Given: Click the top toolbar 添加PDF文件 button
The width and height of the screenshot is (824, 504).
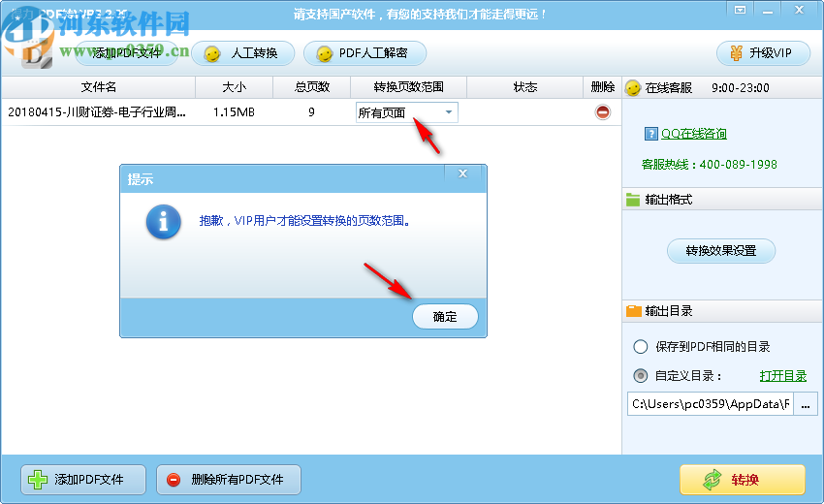Looking at the screenshot, I should point(127,53).
